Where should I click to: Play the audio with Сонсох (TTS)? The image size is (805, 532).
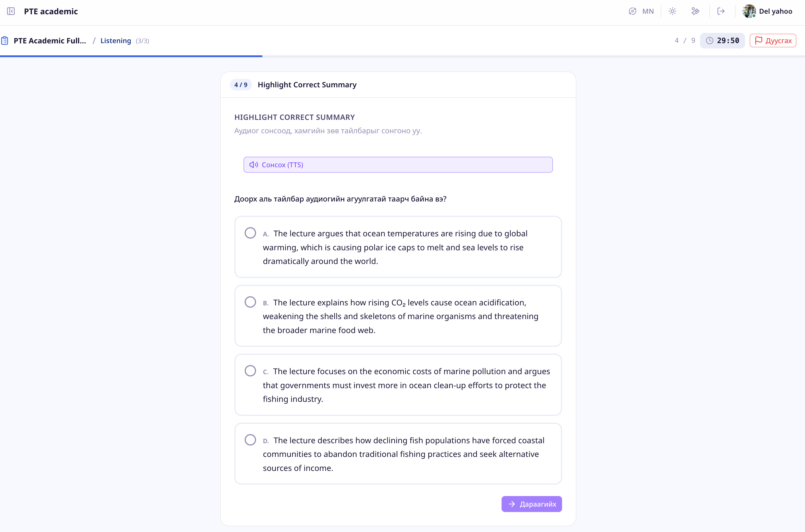[398, 165]
